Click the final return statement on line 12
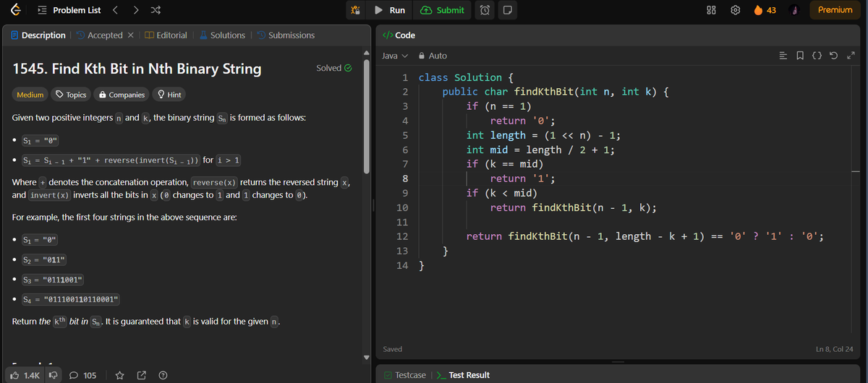 [646, 236]
